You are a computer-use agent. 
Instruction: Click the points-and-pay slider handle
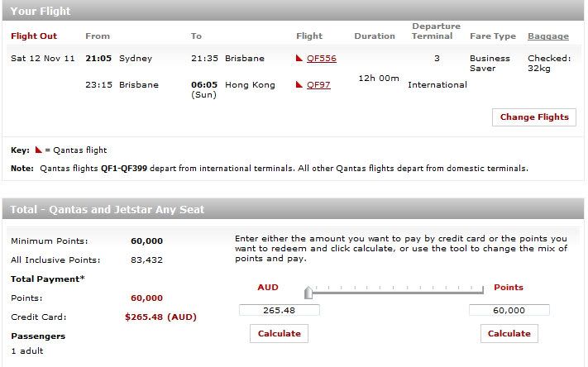(308, 292)
